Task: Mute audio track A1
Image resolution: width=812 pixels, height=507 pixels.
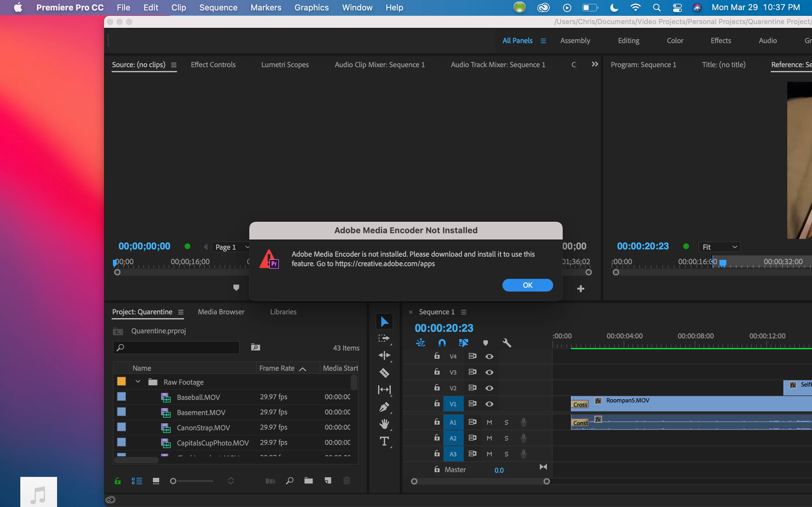Action: coord(489,422)
